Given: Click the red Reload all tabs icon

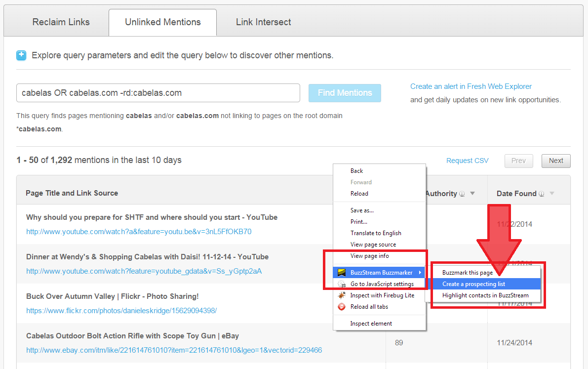Looking at the screenshot, I should [342, 307].
